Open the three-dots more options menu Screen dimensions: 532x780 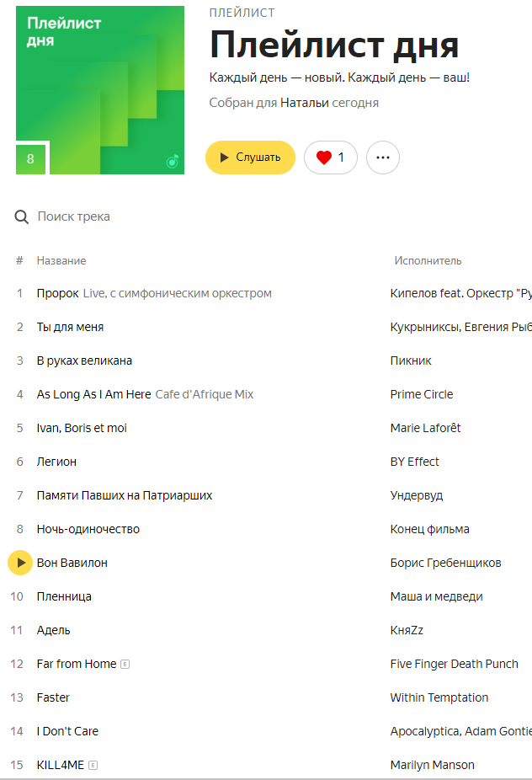pyautogui.click(x=383, y=158)
